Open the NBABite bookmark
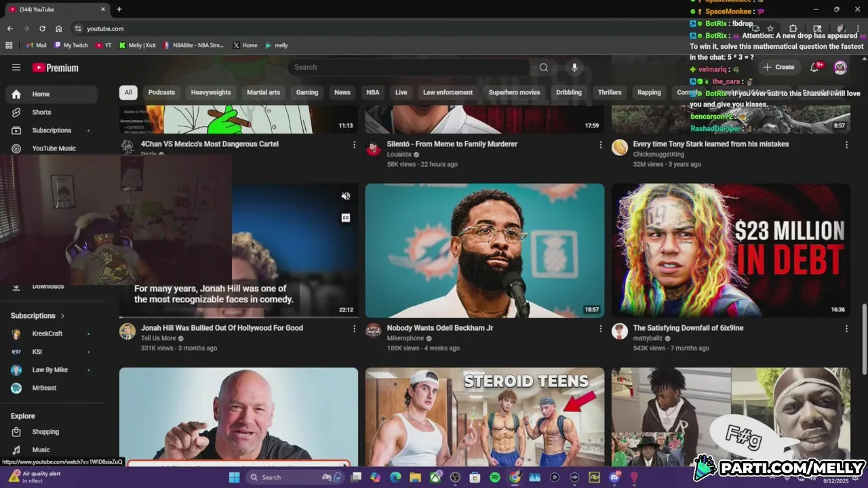868x488 pixels. coord(193,45)
